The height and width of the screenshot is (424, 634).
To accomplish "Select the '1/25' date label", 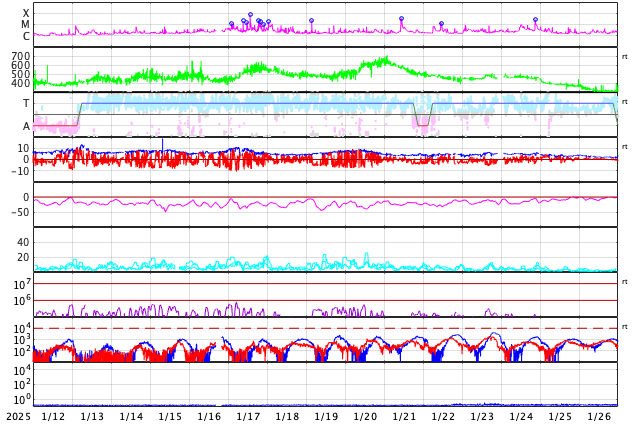I will pyautogui.click(x=560, y=417).
